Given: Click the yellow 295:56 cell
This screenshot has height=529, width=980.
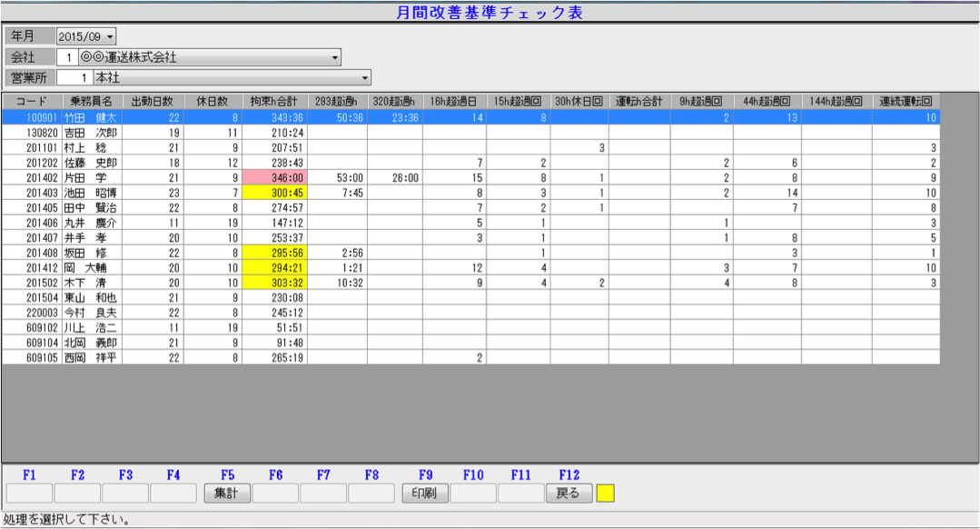Looking at the screenshot, I should tap(274, 253).
